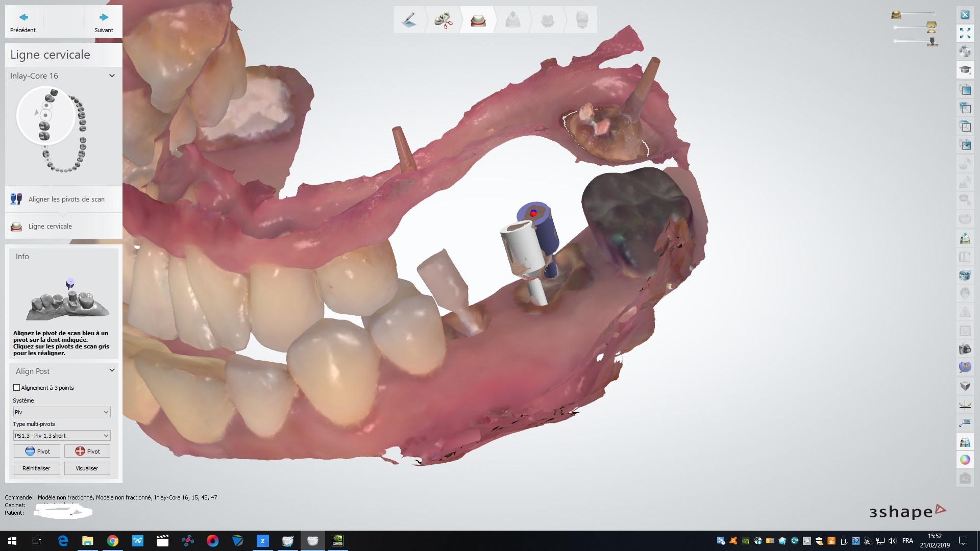Viewport: 980px width, 551px height.
Task: Toggle full screen arrows icon
Action: pyautogui.click(x=965, y=33)
